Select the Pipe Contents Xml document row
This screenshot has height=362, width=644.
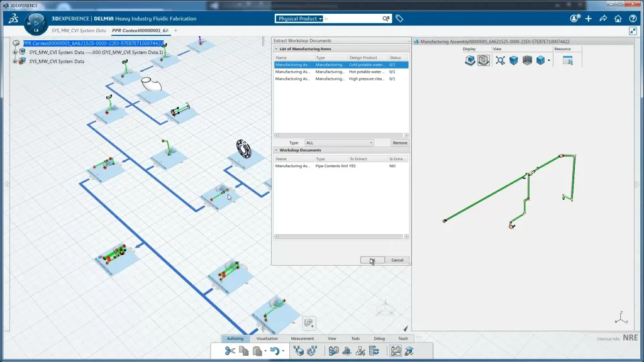click(341, 166)
